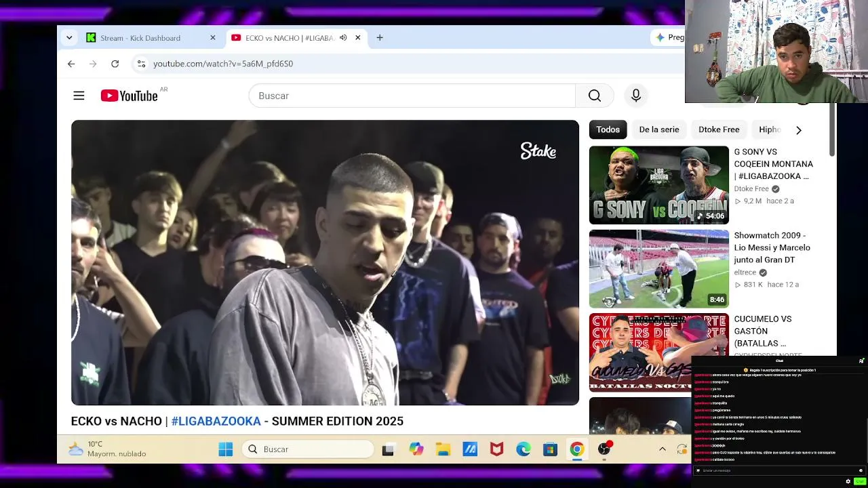Click the gift subscription banner in chat
Screen dimensions: 868x488
[x=779, y=370]
